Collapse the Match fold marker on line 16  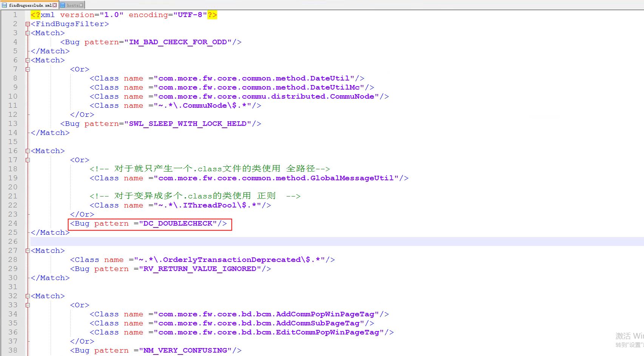pyautogui.click(x=28, y=151)
